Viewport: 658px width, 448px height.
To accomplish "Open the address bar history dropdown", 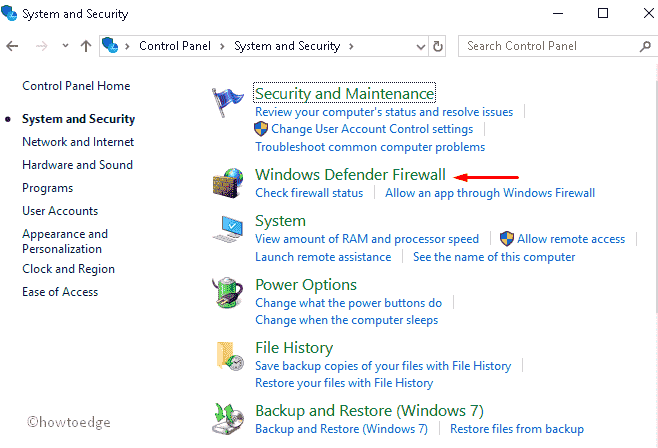I will pyautogui.click(x=417, y=46).
